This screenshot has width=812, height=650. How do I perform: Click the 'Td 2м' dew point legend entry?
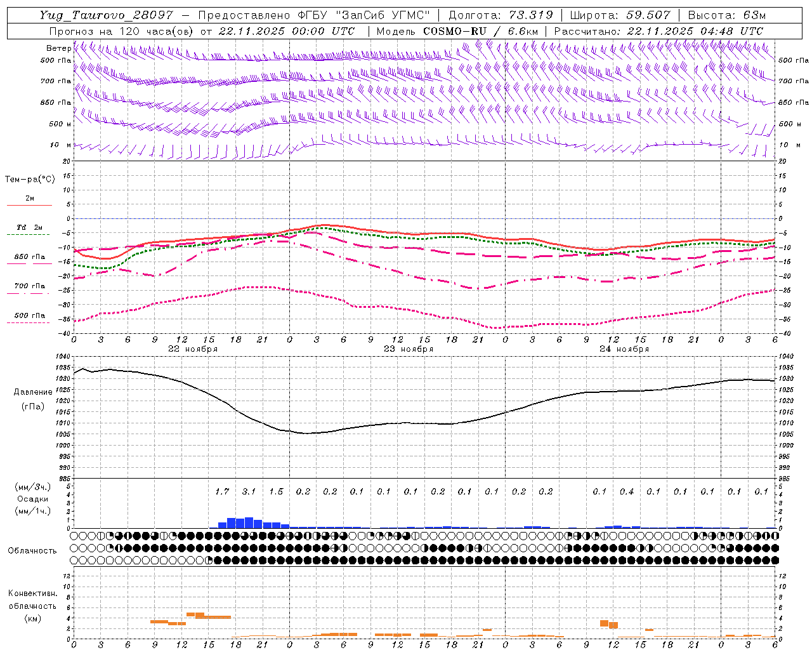pyautogui.click(x=30, y=227)
